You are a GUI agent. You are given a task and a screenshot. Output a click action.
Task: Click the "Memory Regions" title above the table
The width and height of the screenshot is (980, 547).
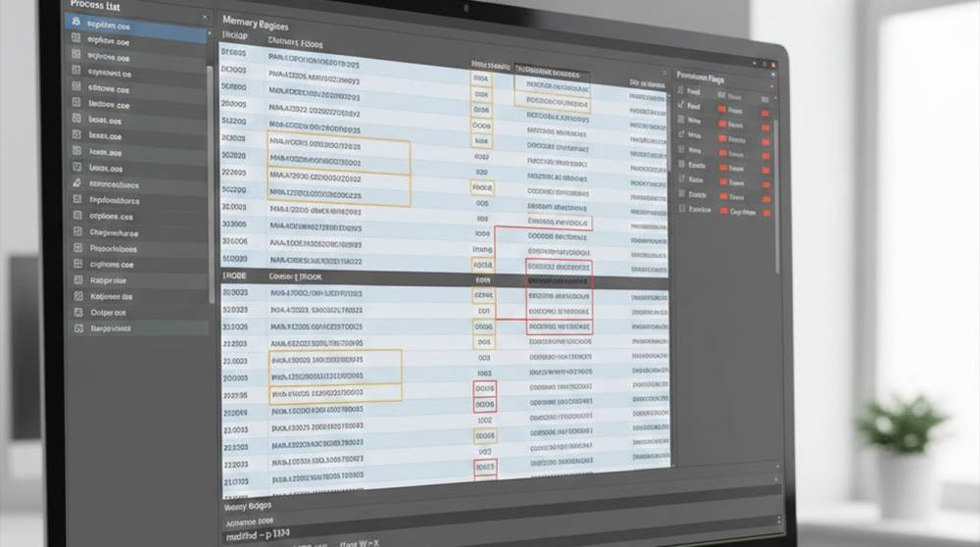point(256,24)
